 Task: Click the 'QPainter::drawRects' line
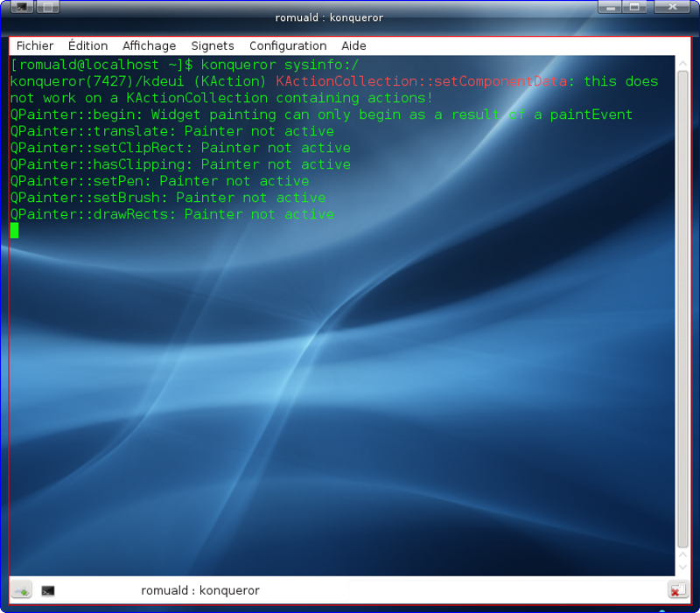(x=172, y=214)
